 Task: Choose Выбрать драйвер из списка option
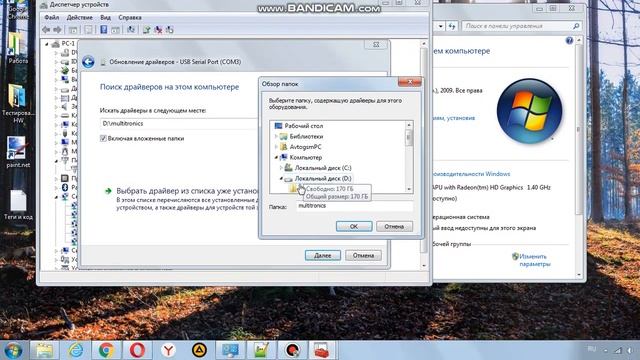click(x=188, y=191)
